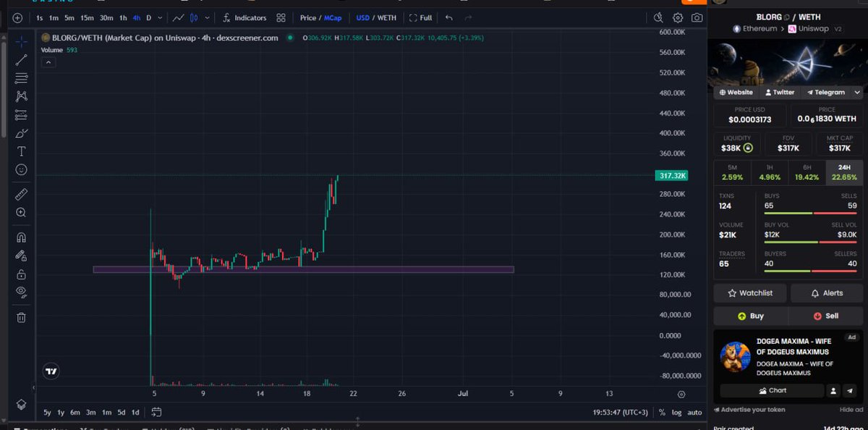868x430 pixels.
Task: Expand more social links chevron
Action: tap(857, 93)
